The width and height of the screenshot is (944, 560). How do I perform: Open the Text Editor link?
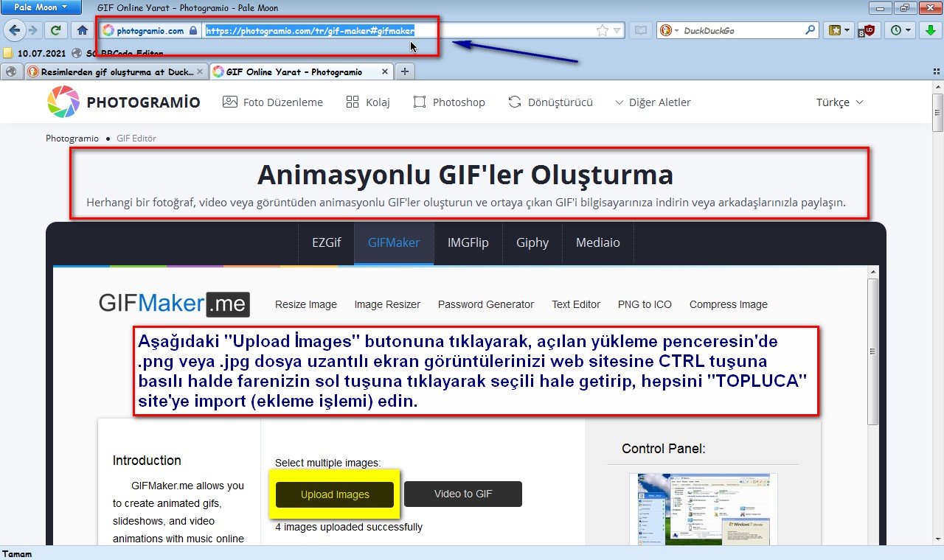(x=576, y=304)
